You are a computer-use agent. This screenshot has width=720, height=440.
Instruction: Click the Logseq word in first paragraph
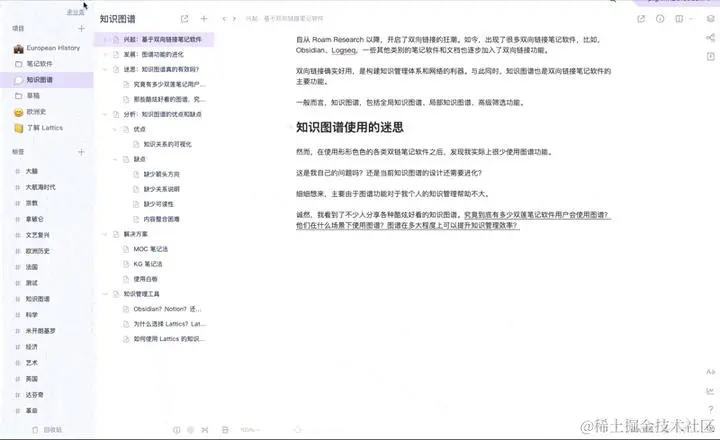pyautogui.click(x=344, y=51)
